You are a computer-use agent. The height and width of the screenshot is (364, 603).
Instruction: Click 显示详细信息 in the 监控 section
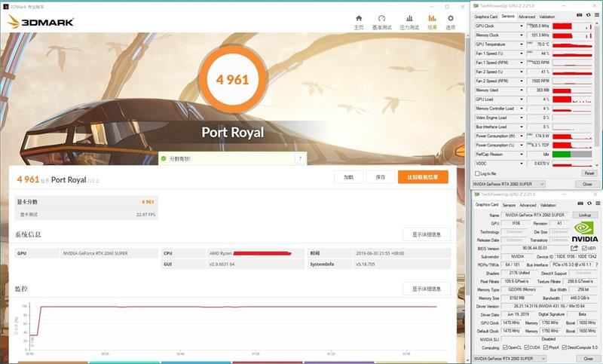[x=427, y=289]
